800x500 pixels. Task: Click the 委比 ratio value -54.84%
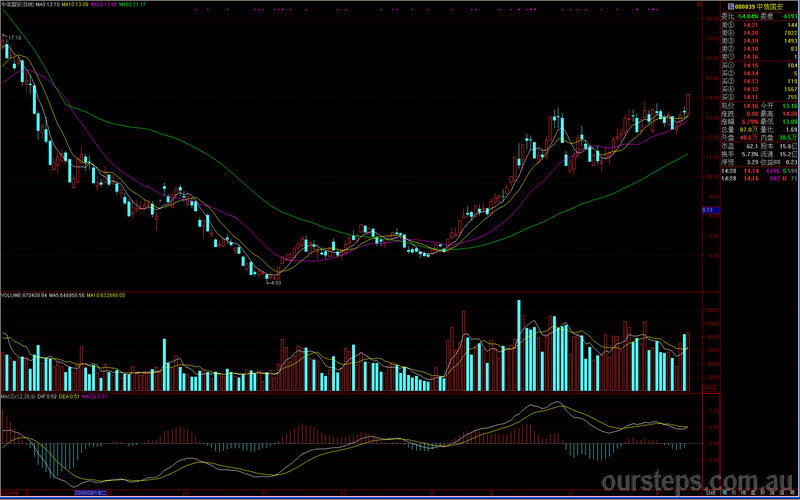pyautogui.click(x=747, y=16)
